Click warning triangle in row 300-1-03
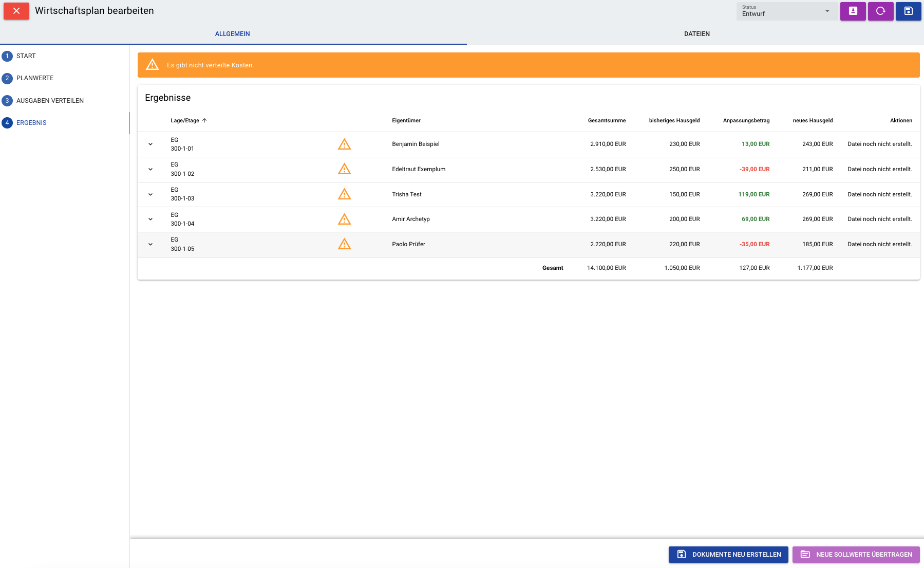 coord(345,194)
